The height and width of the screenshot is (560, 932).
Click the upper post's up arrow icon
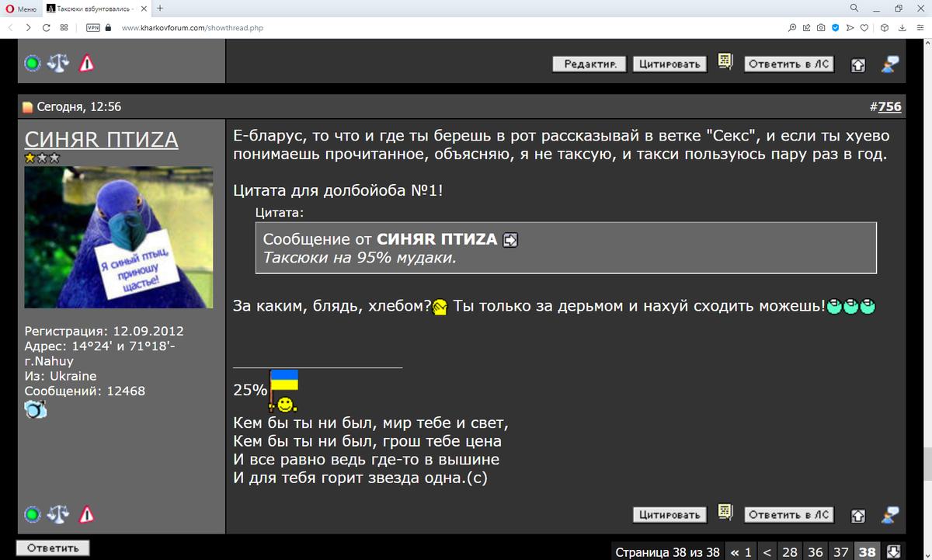pyautogui.click(x=857, y=65)
